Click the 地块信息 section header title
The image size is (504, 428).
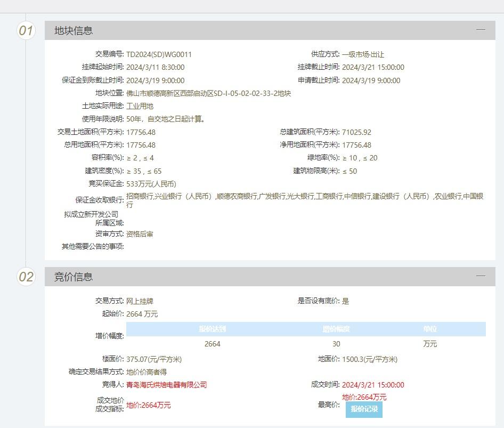[74, 30]
